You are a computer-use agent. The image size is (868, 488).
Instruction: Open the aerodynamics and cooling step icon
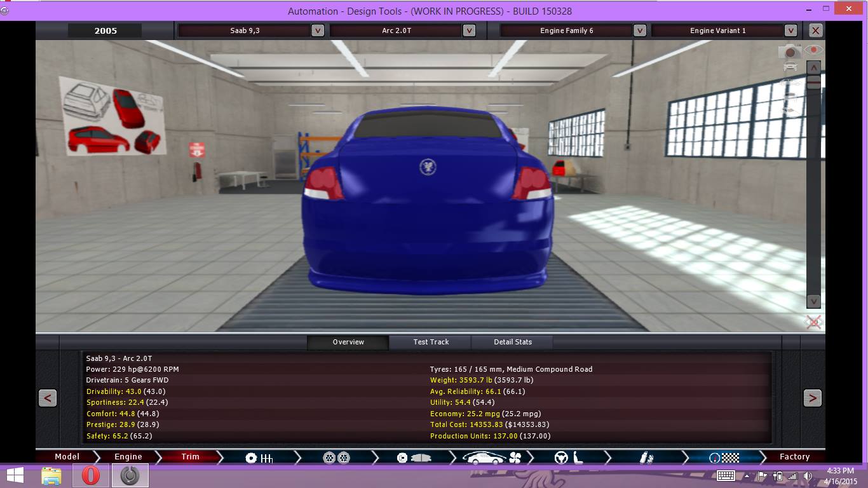point(491,457)
